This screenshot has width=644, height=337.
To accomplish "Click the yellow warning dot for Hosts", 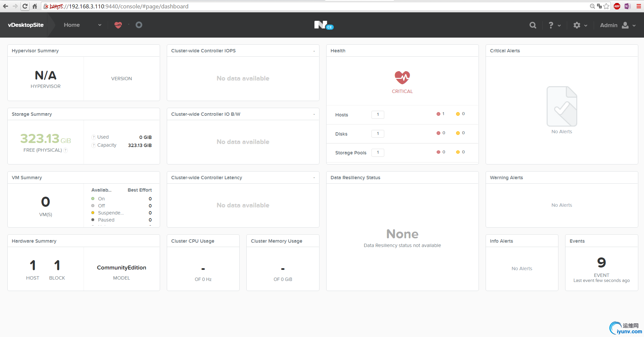I will click(458, 114).
